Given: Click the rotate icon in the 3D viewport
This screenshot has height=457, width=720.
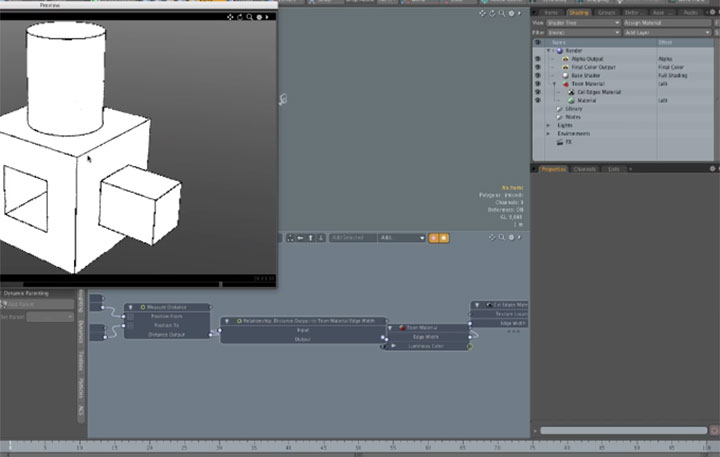Looking at the screenshot, I should pos(492,13).
